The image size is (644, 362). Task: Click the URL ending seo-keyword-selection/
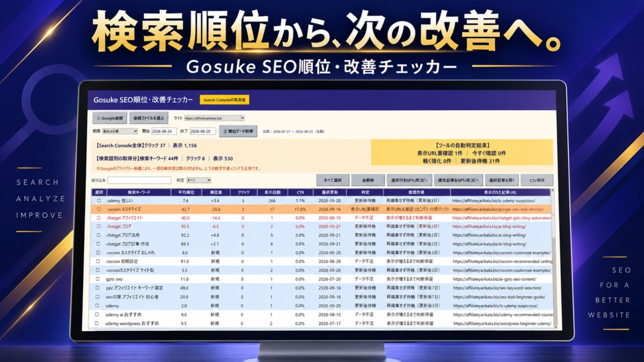coord(497,288)
